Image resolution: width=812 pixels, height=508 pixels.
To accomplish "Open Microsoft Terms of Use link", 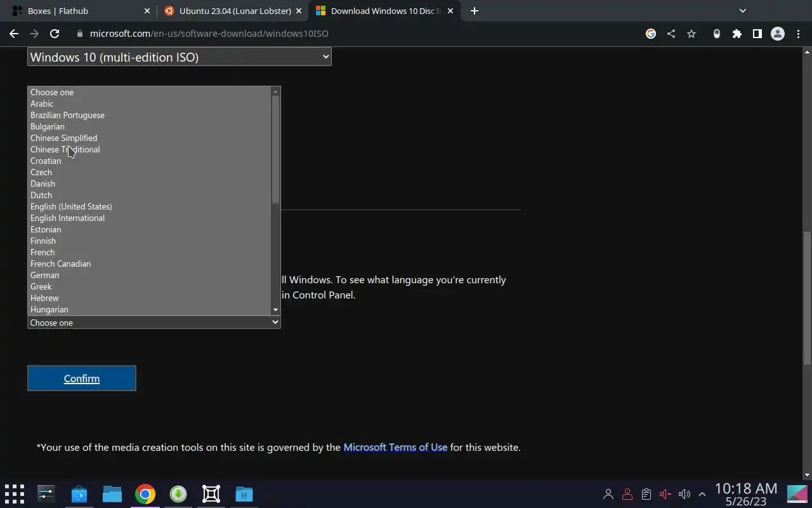I will (395, 447).
